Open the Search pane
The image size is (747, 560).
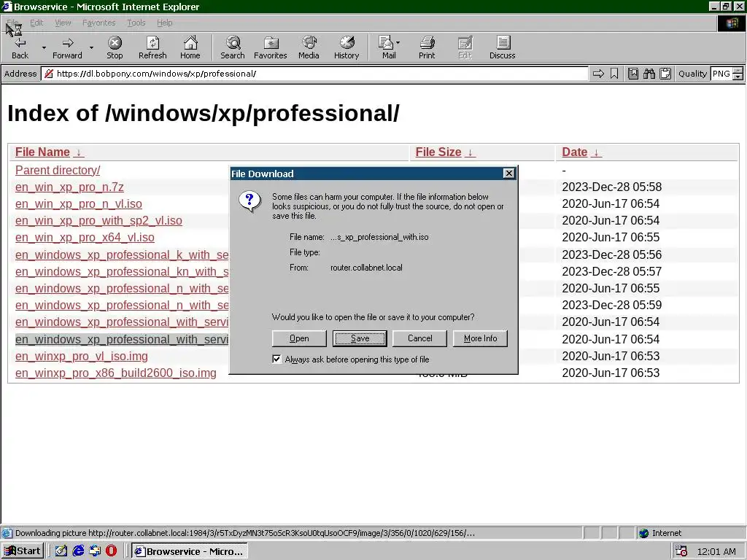pos(233,47)
